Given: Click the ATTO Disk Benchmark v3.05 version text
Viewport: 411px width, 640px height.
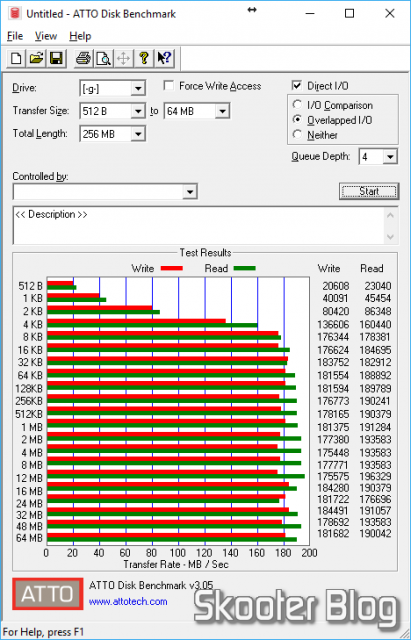Looking at the screenshot, I should (x=151, y=585).
